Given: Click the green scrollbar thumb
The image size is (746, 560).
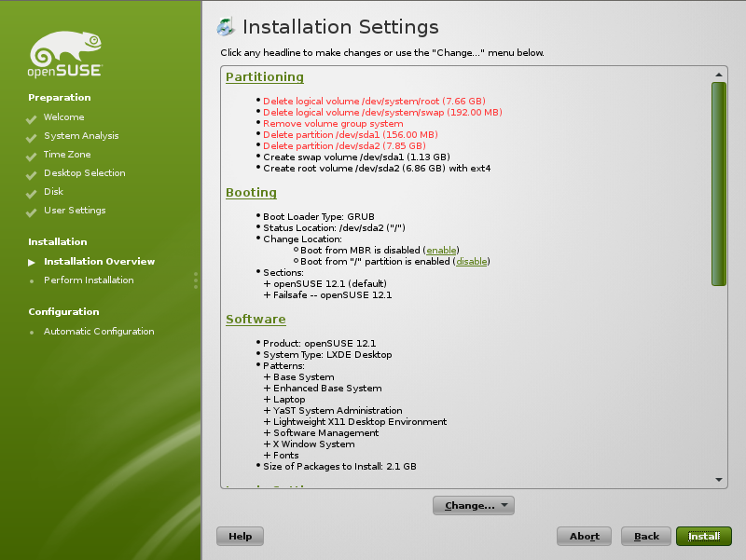Looking at the screenshot, I should pyautogui.click(x=719, y=184).
